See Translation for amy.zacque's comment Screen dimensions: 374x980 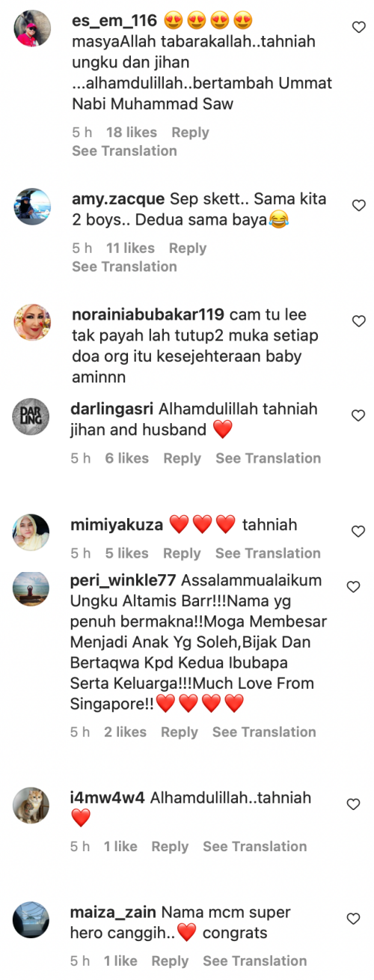124,267
